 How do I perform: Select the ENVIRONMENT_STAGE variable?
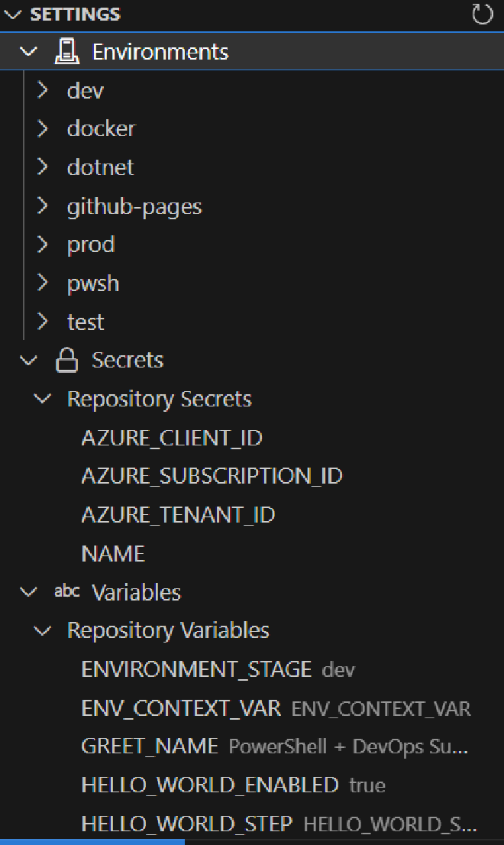pos(196,669)
